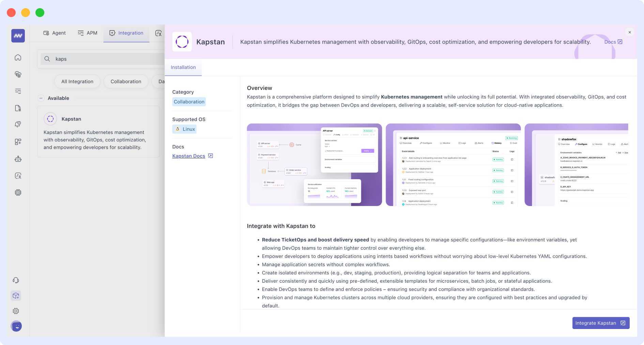Image resolution: width=644 pixels, height=345 pixels.
Task: Click the Integrate Kapstan button
Action: tap(601, 323)
